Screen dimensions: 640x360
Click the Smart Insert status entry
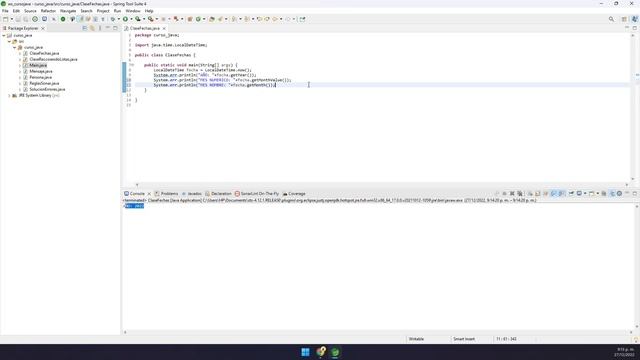pyautogui.click(x=464, y=339)
